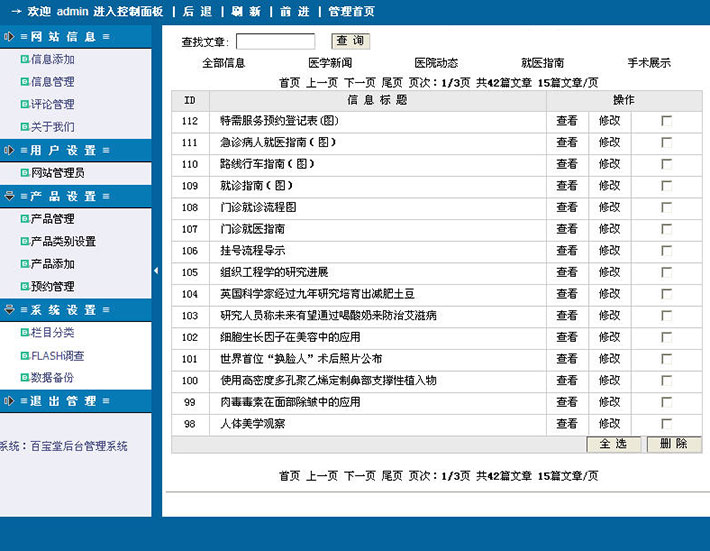
Task: Select the checkbox in row ID 105
Action: coord(666,272)
